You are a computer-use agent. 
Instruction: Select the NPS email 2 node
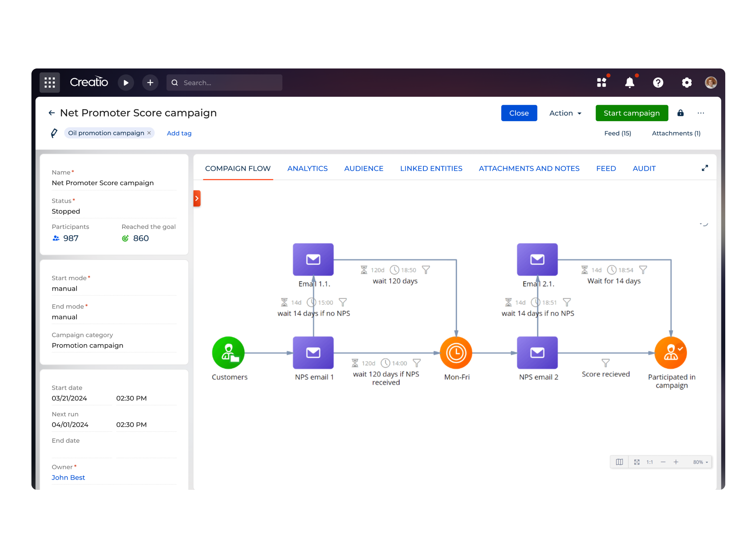pos(537,353)
